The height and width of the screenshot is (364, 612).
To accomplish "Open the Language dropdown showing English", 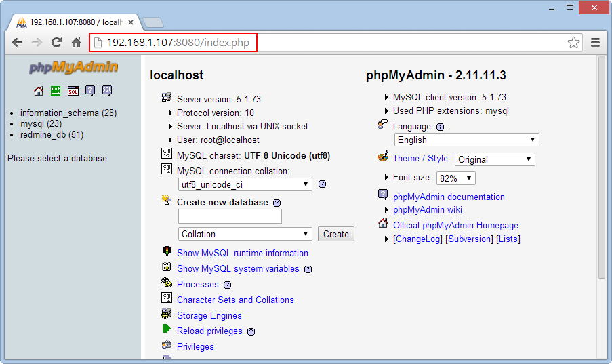I will [x=467, y=140].
